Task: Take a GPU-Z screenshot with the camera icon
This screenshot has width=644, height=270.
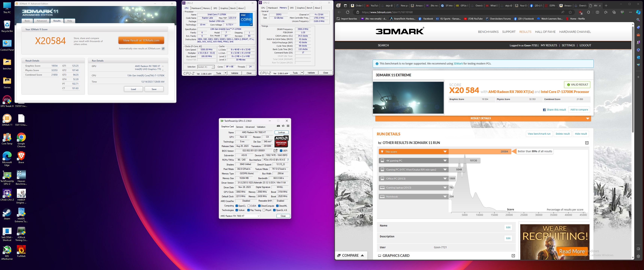Action: tap(278, 126)
